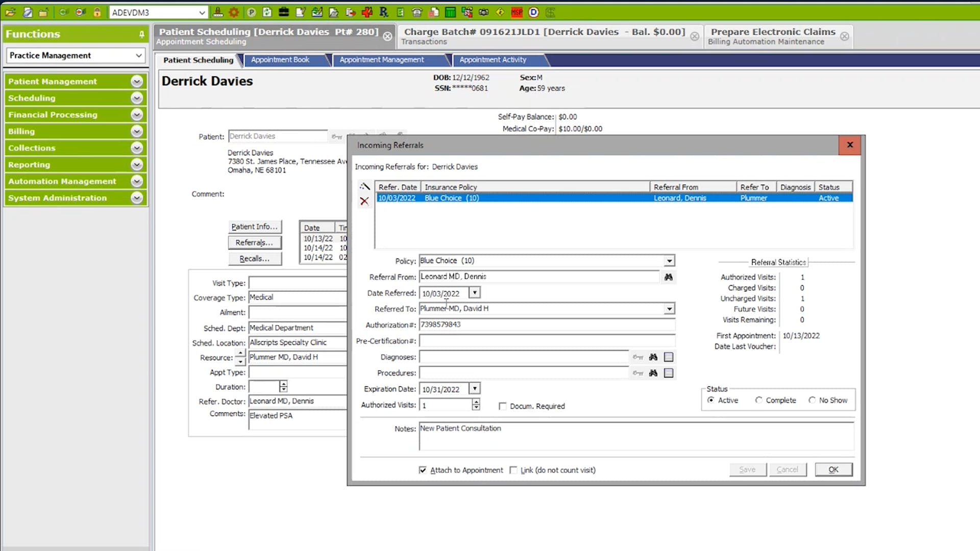Viewport: 980px width, 551px height.
Task: Open the Expiration Date calendar dropdown
Action: [x=475, y=389]
